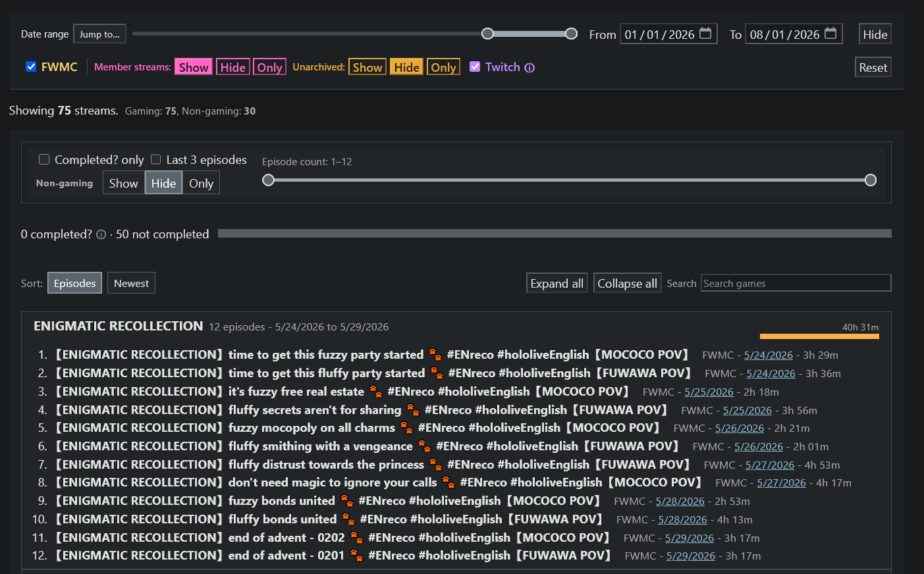Open the 5/28/2026 link for 'fuzzy bonds united'

[680, 502]
